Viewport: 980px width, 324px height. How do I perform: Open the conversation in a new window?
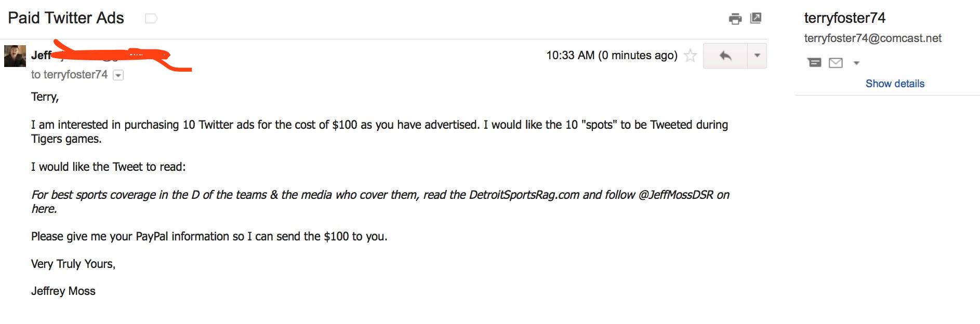tap(756, 18)
